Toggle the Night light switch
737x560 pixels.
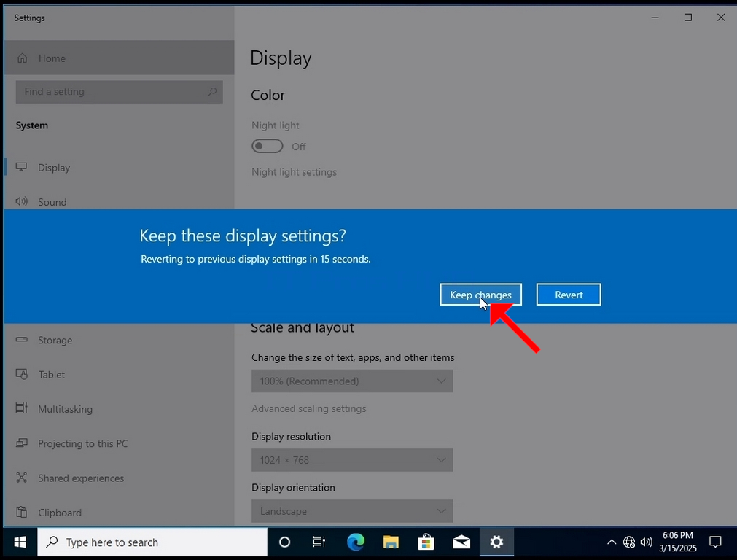(x=267, y=147)
